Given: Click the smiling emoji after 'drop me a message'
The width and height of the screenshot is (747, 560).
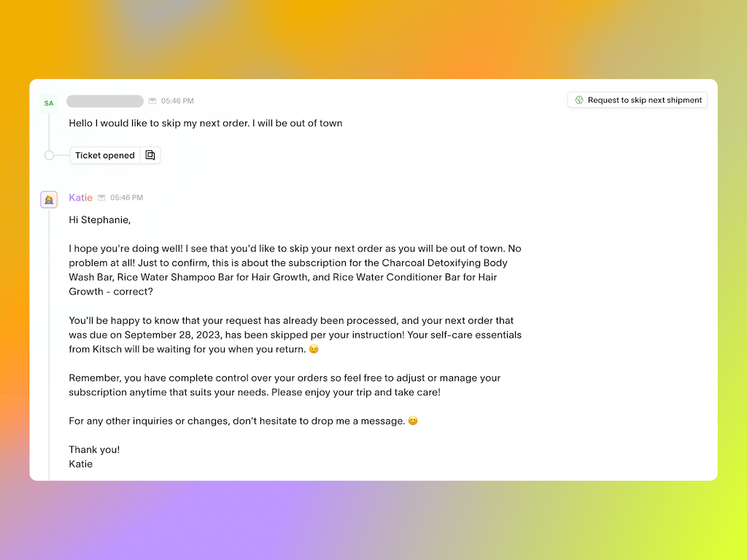Looking at the screenshot, I should [x=413, y=421].
